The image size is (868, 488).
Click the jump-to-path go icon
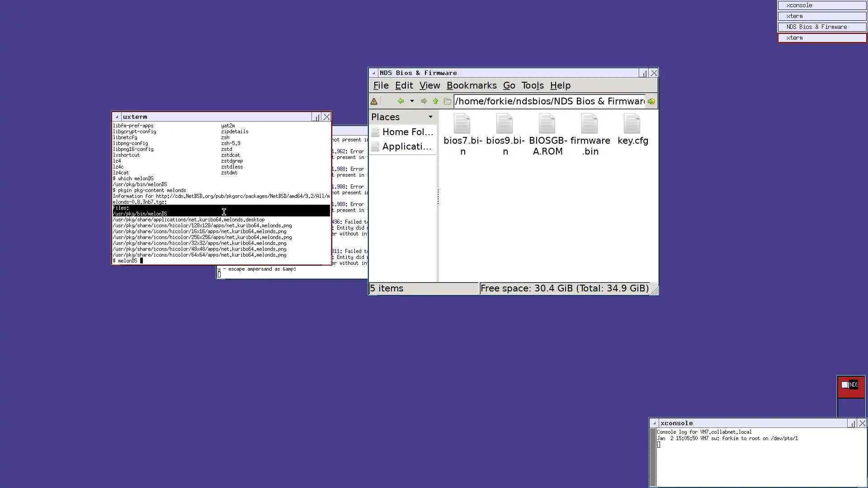(651, 101)
